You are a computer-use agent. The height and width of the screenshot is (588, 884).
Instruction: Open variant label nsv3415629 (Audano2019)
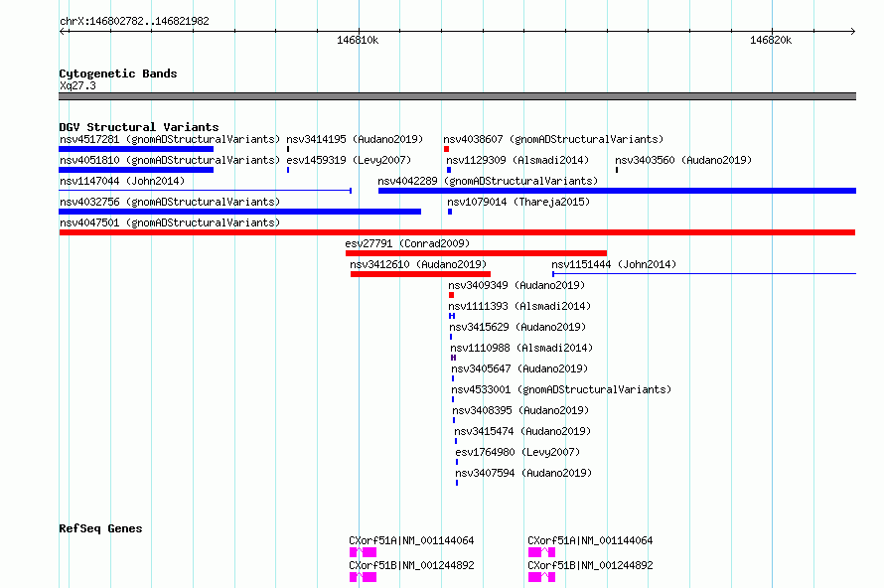517,327
